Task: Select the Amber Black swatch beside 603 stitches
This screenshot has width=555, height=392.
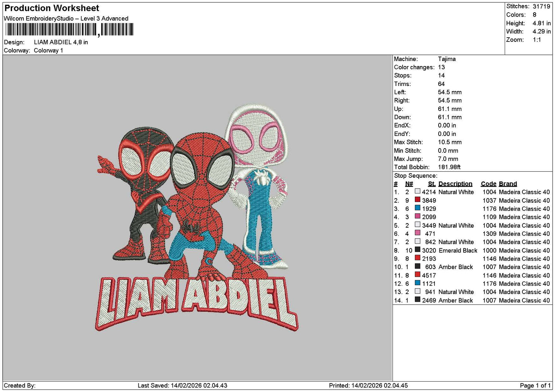Action: 417,266
